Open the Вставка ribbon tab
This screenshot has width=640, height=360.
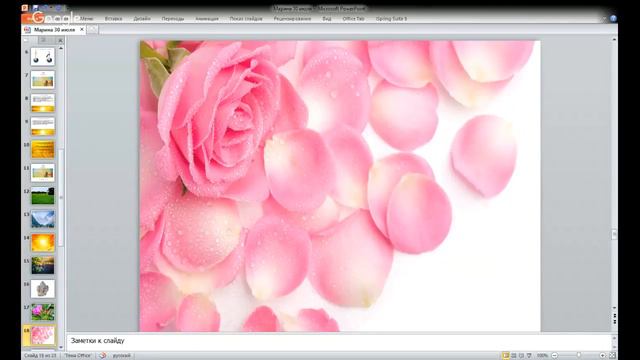(113, 19)
